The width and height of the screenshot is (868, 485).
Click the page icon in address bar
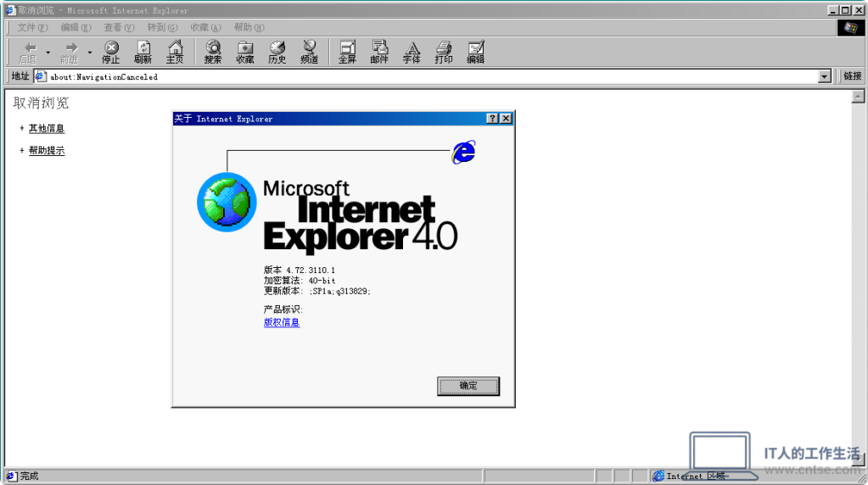click(41, 77)
